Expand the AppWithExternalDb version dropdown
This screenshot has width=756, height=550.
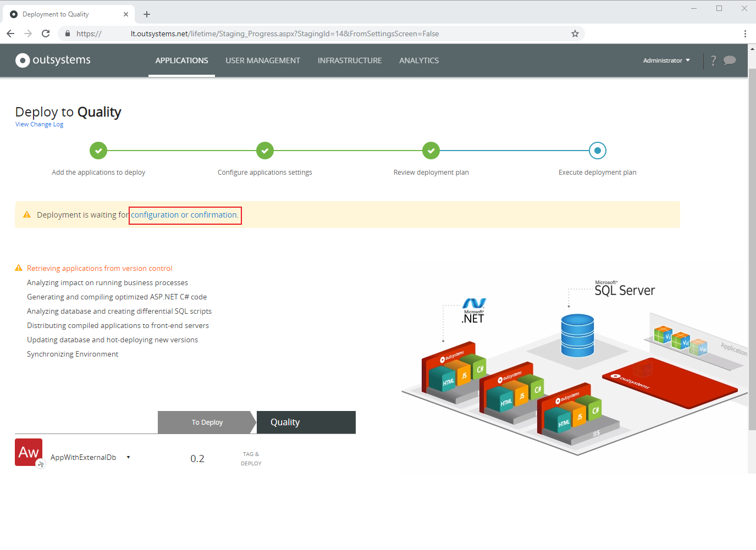point(128,457)
